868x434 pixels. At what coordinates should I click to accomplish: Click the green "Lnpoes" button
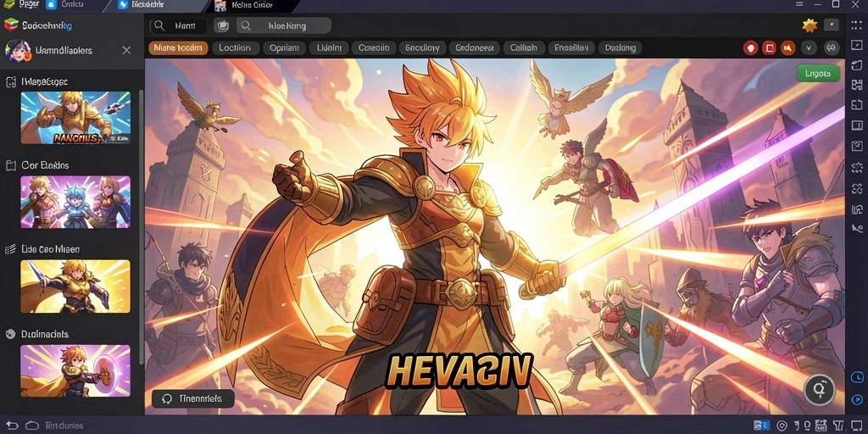[x=818, y=73]
